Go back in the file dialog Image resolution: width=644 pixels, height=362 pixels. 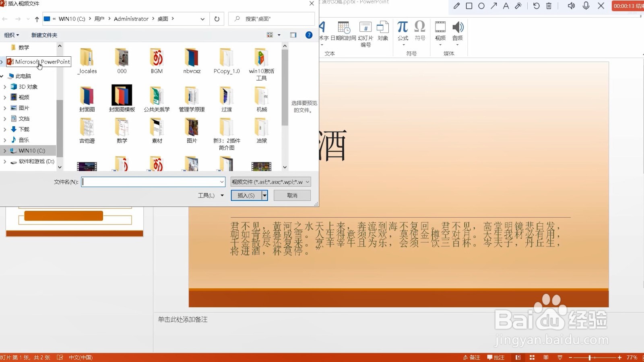pyautogui.click(x=5, y=19)
